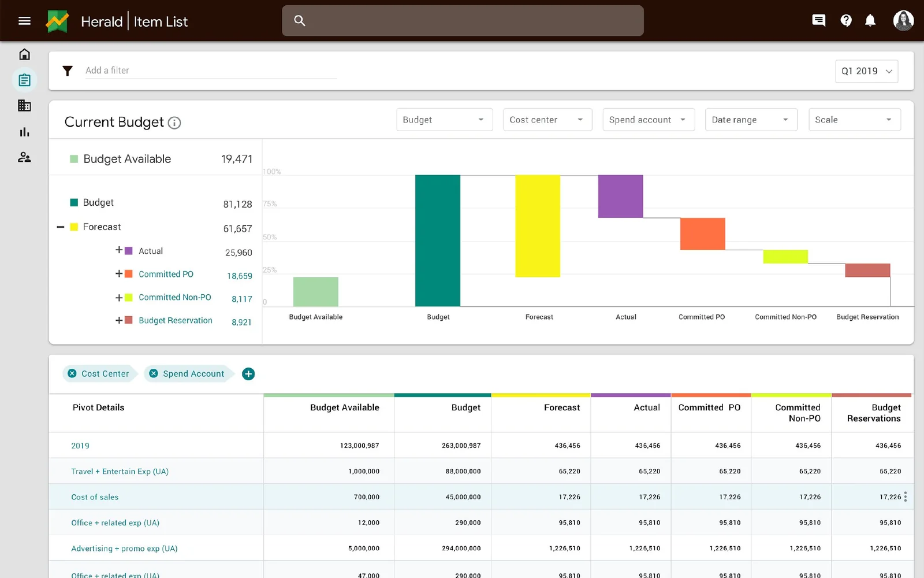
Task: Show Current Budget info tooltip icon
Action: coord(174,123)
